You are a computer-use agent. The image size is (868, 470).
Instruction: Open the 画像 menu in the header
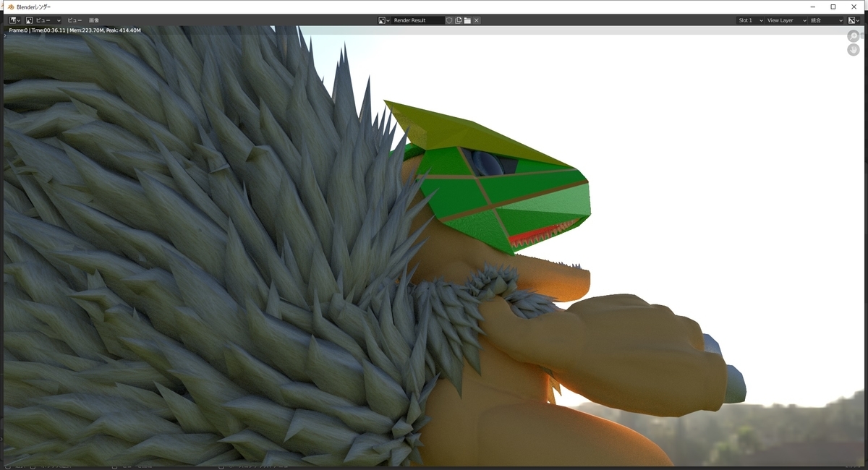coord(94,20)
